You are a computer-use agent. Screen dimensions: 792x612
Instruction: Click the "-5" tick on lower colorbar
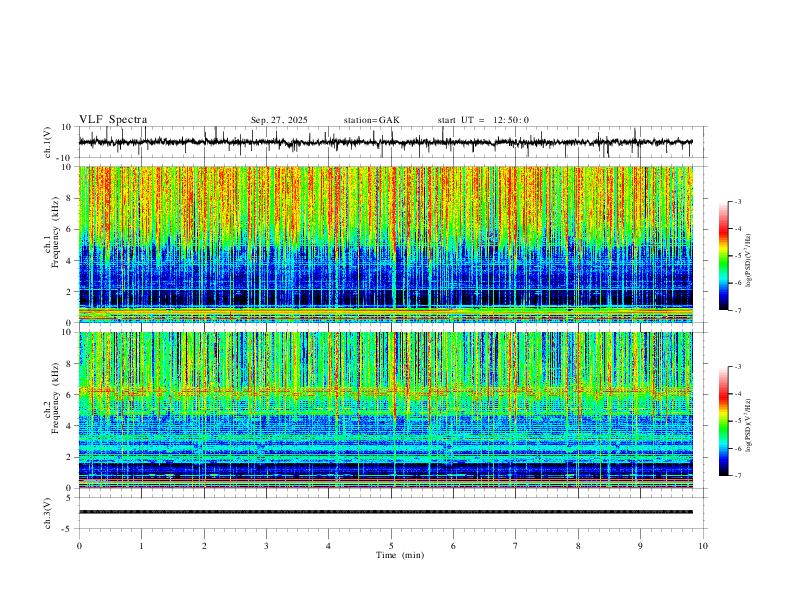point(738,421)
